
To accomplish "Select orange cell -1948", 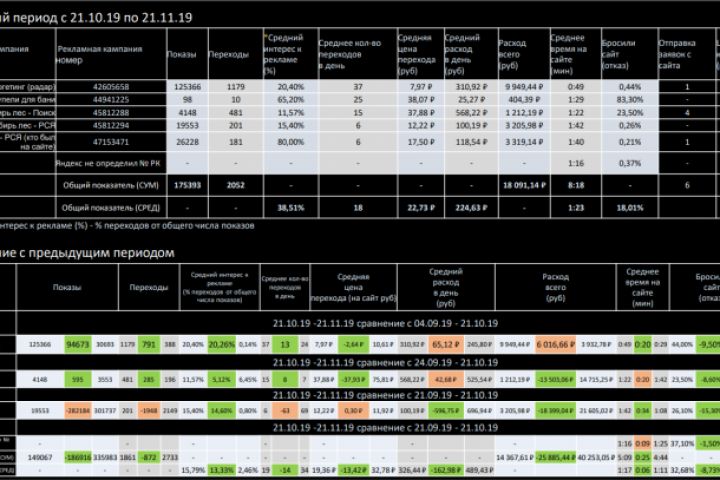I will tap(149, 411).
